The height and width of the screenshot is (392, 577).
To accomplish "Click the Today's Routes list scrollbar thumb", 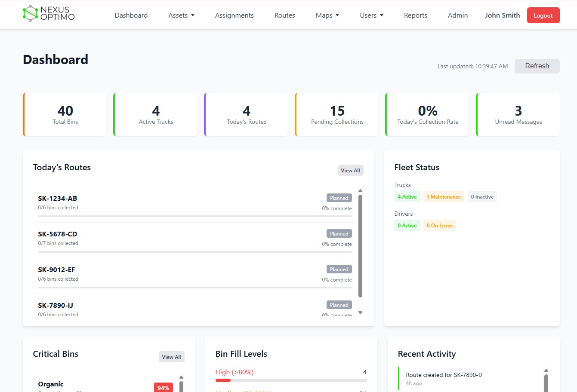I will pyautogui.click(x=361, y=246).
